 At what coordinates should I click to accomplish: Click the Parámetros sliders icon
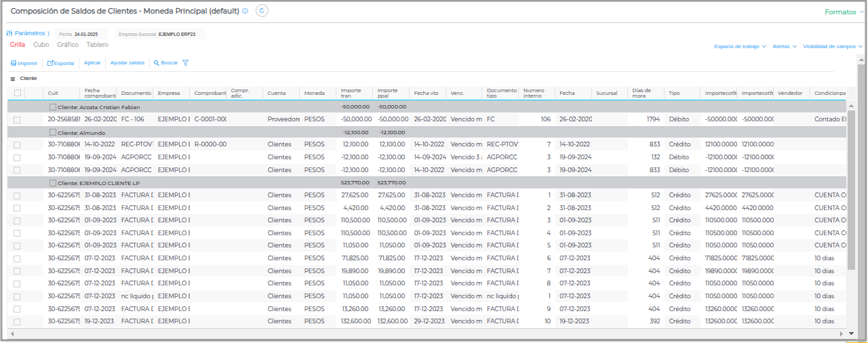(9, 33)
